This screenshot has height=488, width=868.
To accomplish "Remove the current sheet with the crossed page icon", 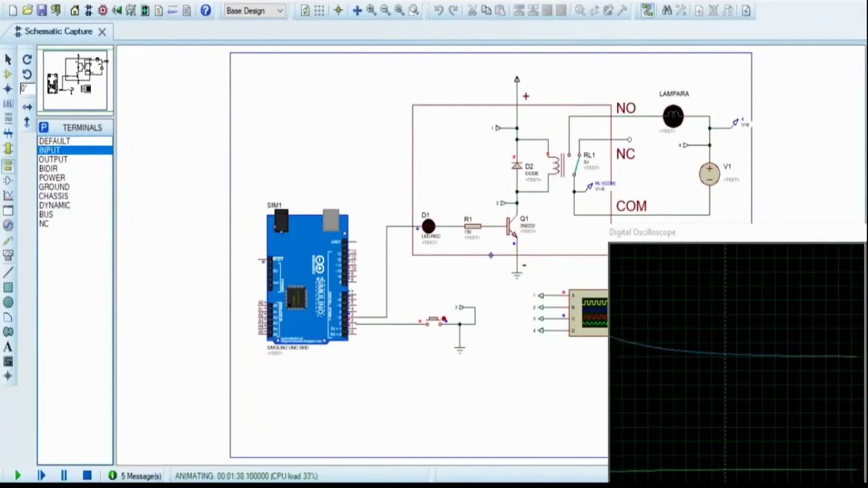I will 713,11.
